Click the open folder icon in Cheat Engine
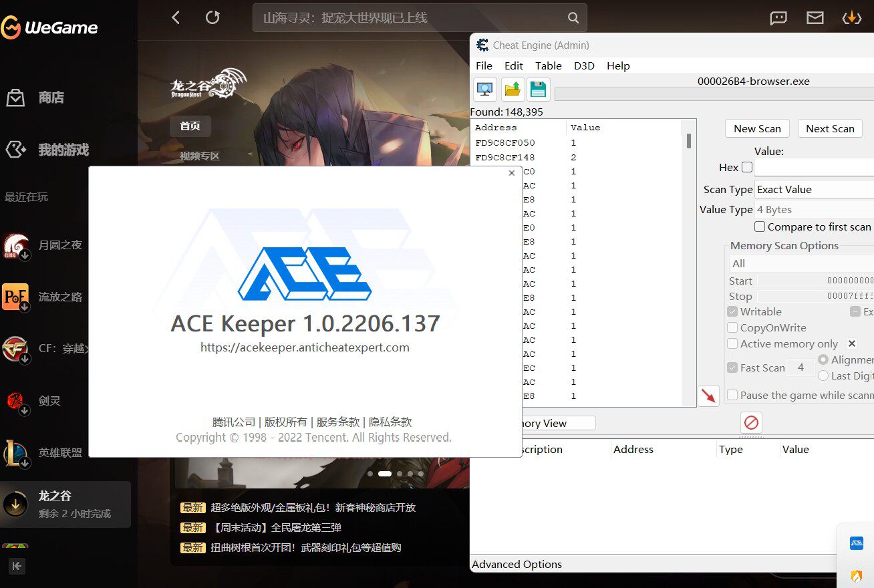 click(512, 89)
